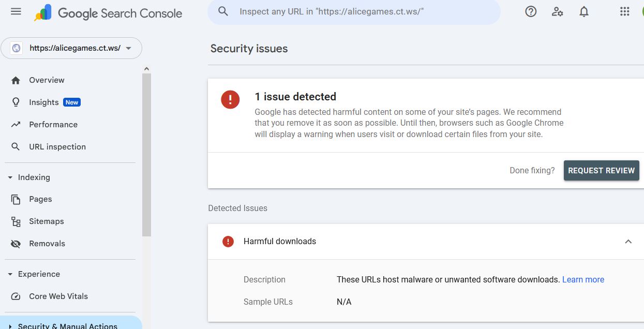This screenshot has height=329, width=644.
Task: Collapse the Experience section
Action: [10, 274]
